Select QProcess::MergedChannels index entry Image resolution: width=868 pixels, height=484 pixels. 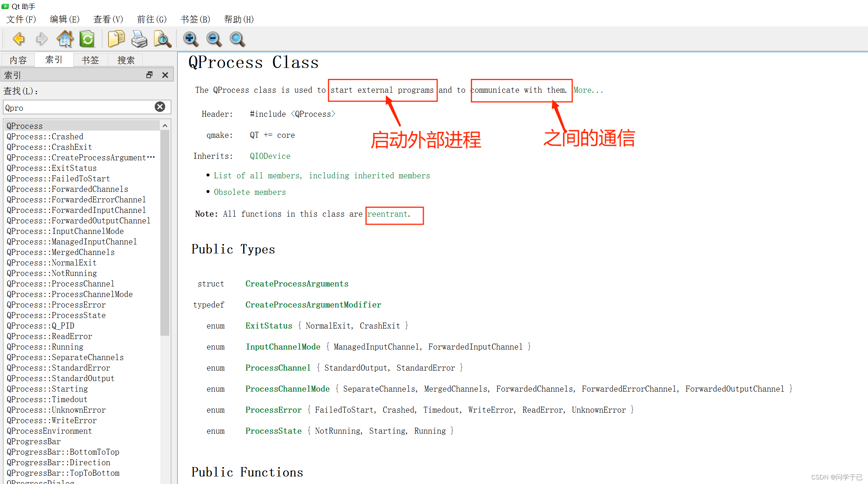(82, 252)
